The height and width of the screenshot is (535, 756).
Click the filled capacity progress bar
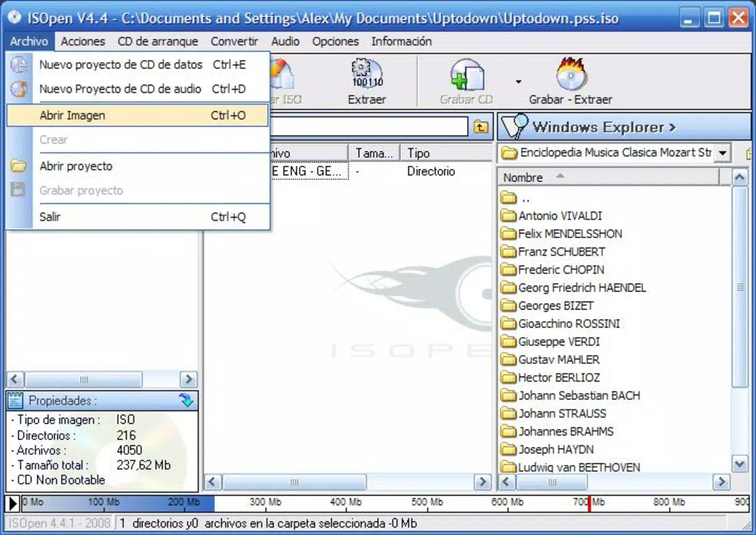(118, 503)
